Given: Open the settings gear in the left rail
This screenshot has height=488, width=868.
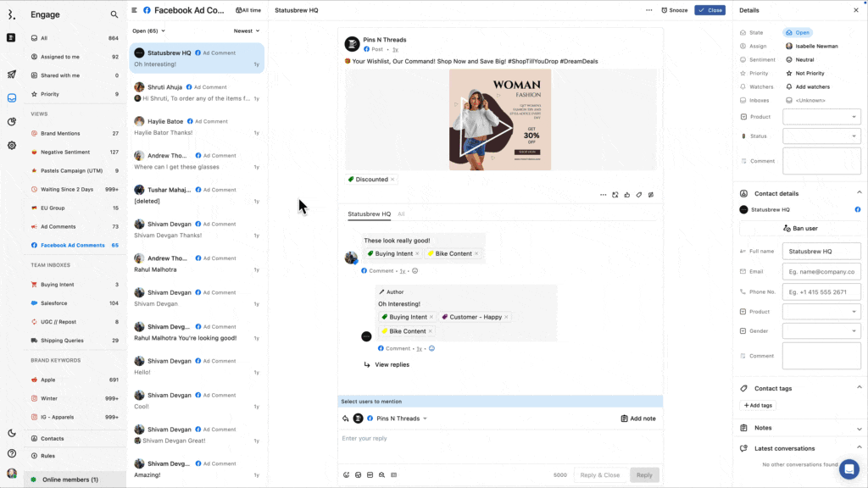Looking at the screenshot, I should click(10, 145).
